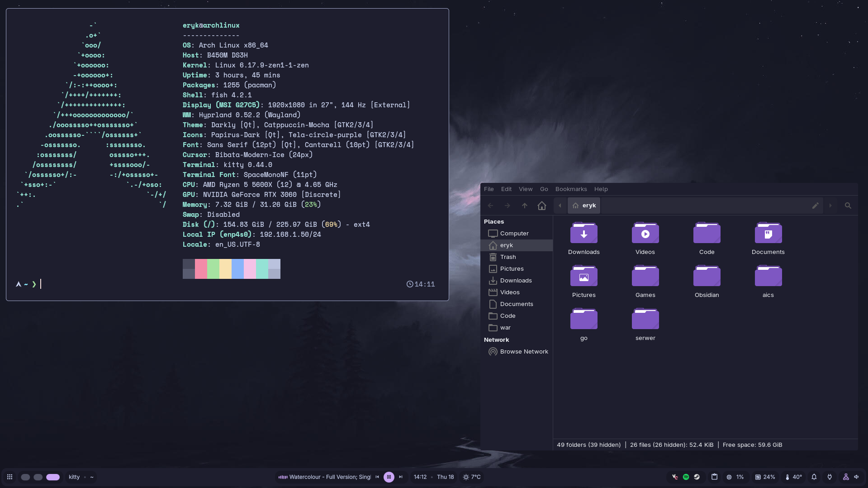Select eryk in the Places sidebar
Viewport: 868px width, 488px height.
(x=517, y=245)
